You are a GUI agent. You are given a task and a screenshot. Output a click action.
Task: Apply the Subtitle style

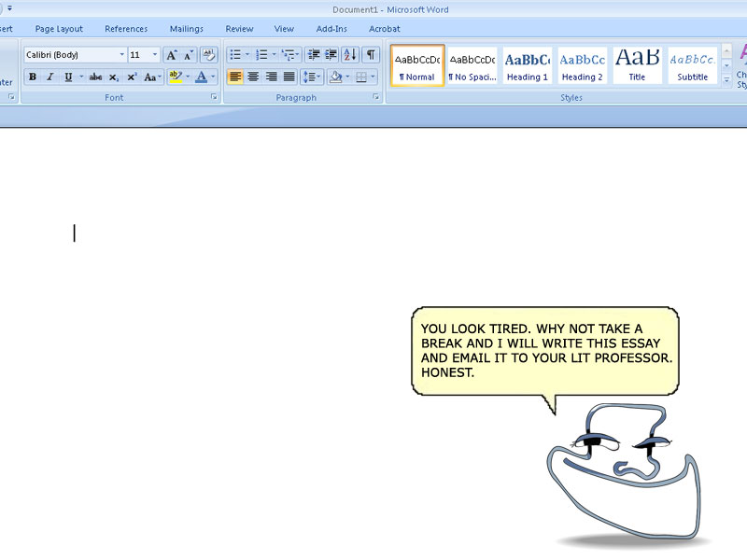click(x=692, y=65)
